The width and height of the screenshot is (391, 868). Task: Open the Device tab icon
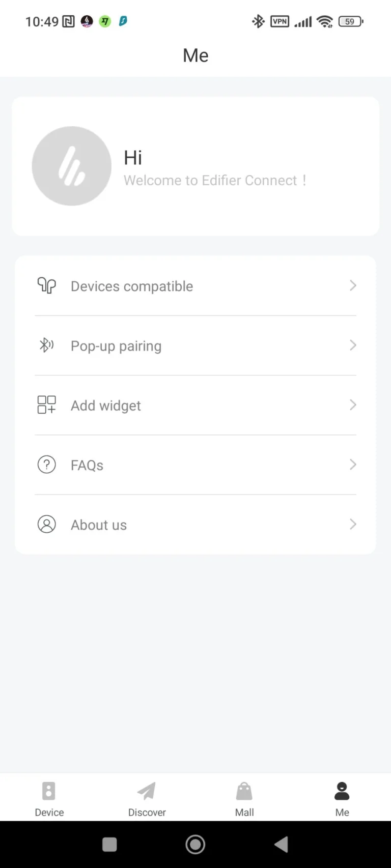pos(49,791)
